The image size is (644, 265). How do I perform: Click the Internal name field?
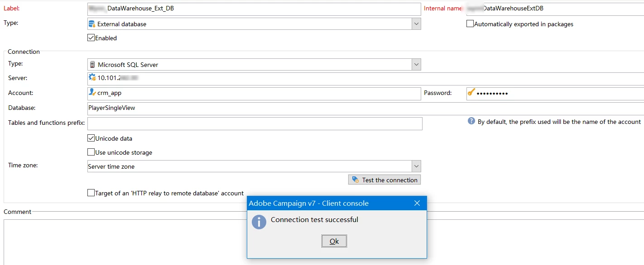pos(555,9)
